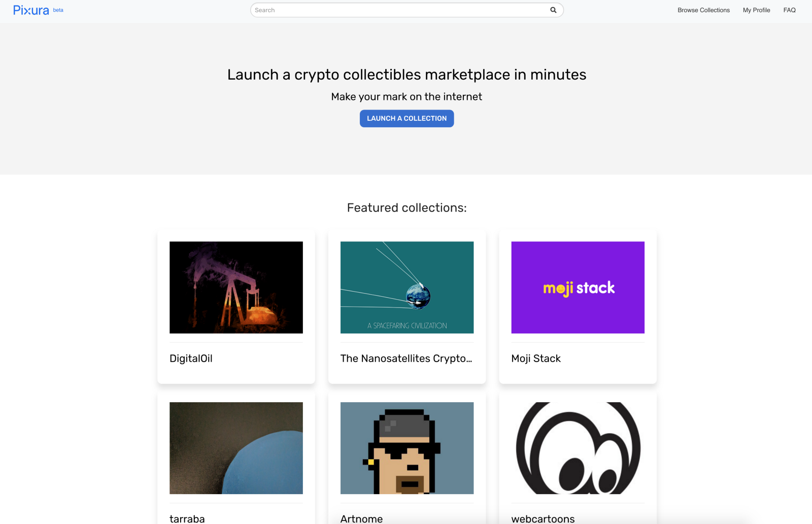Click the 'Make your mark on the internet' subheading
Screen dimensions: 812x524
click(x=407, y=97)
